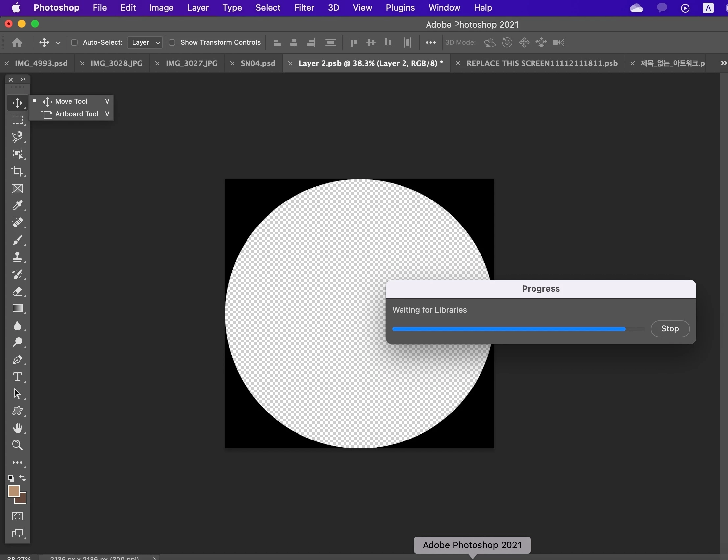Select the Clone Stamp tool
Viewport: 728px width, 560px height.
pos(17,257)
